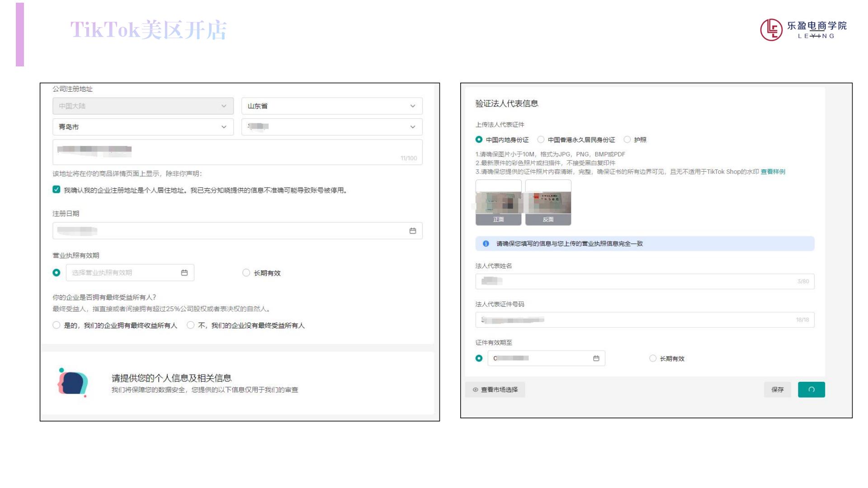The image size is (868, 488).
Task: Click the 法人代表姓名 input field
Action: [645, 282]
